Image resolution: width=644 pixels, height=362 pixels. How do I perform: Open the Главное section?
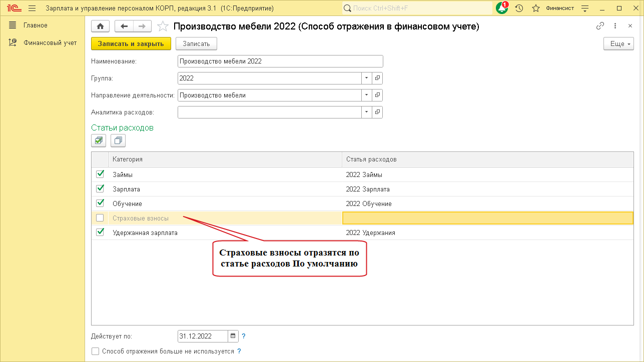[35, 25]
